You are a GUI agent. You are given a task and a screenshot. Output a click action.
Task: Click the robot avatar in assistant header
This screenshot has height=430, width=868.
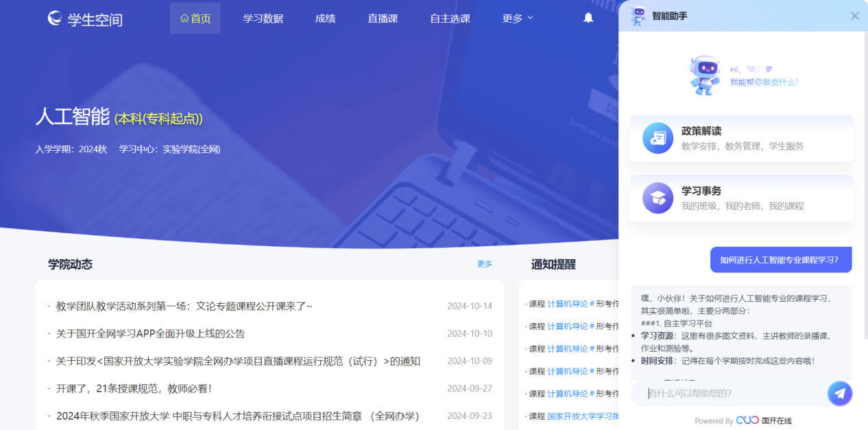point(638,16)
